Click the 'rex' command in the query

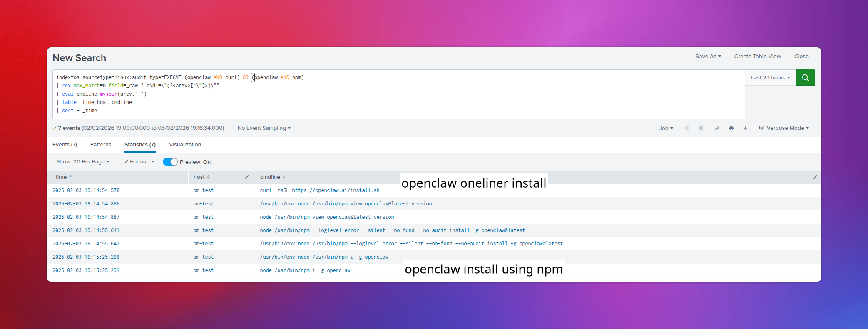(x=66, y=86)
